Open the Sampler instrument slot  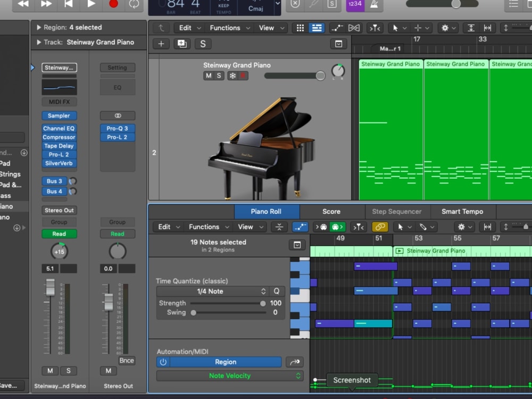click(x=60, y=115)
